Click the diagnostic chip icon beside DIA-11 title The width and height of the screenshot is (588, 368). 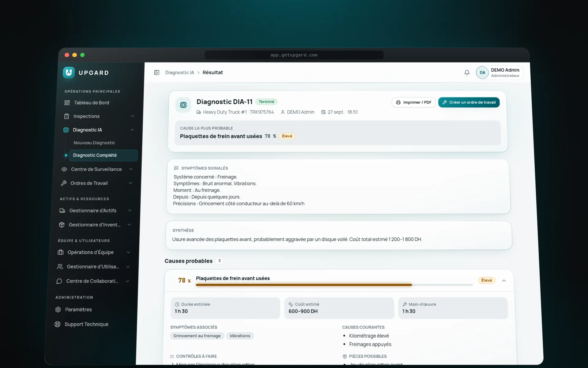click(183, 105)
